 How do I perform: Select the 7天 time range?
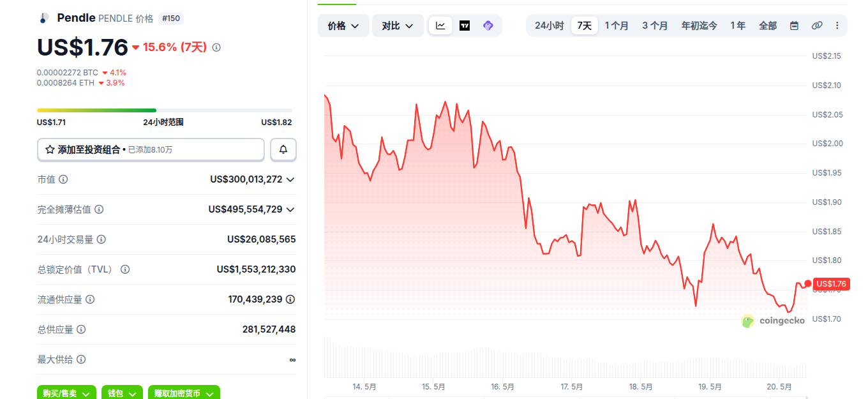click(x=584, y=26)
